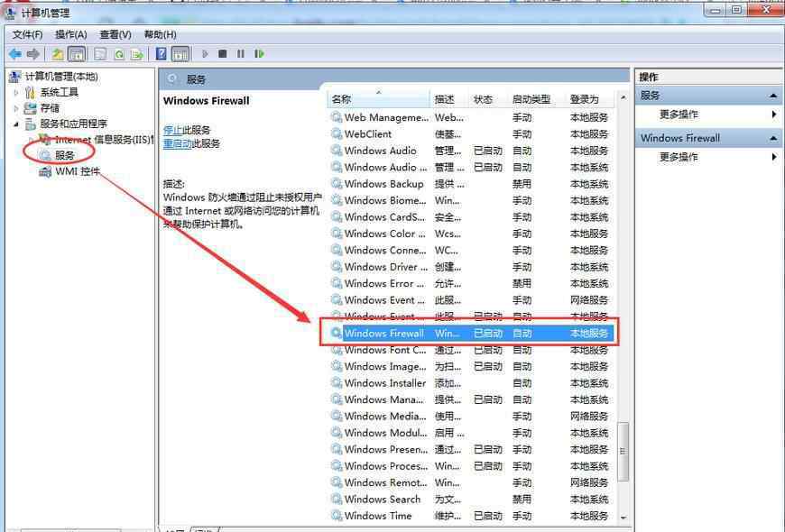The width and height of the screenshot is (785, 532).
Task: Open Help with the question mark icon
Action: tap(162, 54)
